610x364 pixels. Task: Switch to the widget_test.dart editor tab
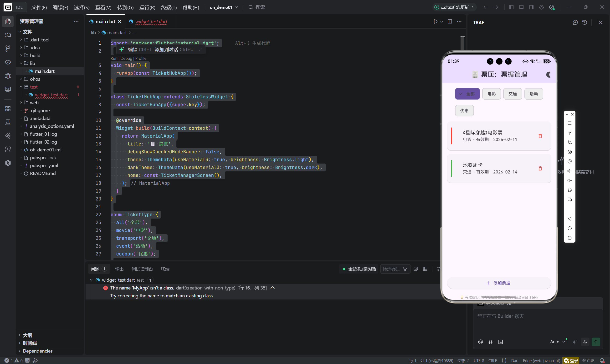(x=151, y=22)
